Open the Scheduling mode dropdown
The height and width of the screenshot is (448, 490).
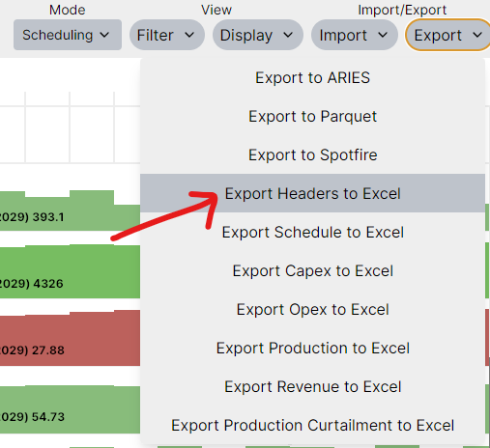pos(68,35)
